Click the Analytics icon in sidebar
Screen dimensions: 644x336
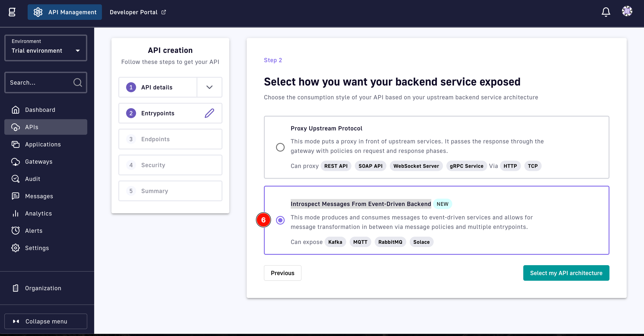(x=15, y=213)
